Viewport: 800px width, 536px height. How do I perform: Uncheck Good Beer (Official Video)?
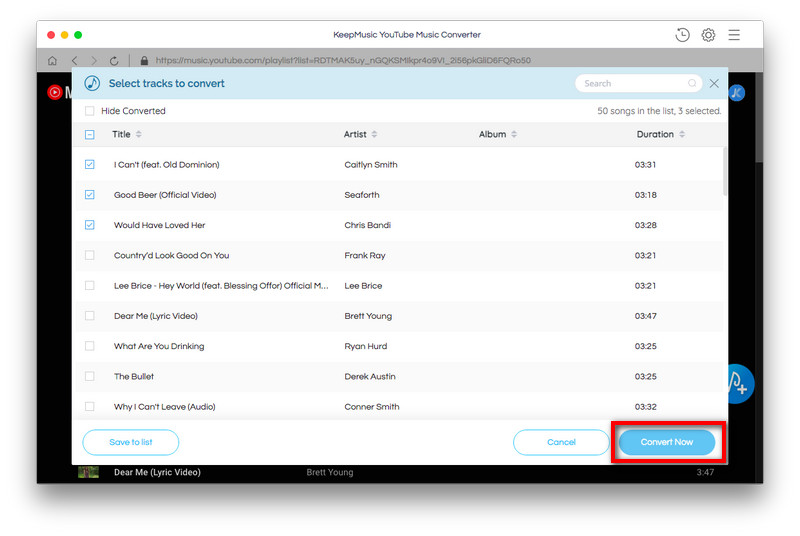[x=89, y=194]
